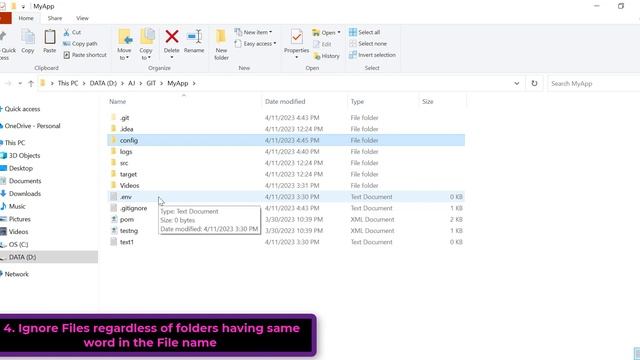The width and height of the screenshot is (640, 360).
Task: Select the .env file
Action: pyautogui.click(x=286, y=197)
